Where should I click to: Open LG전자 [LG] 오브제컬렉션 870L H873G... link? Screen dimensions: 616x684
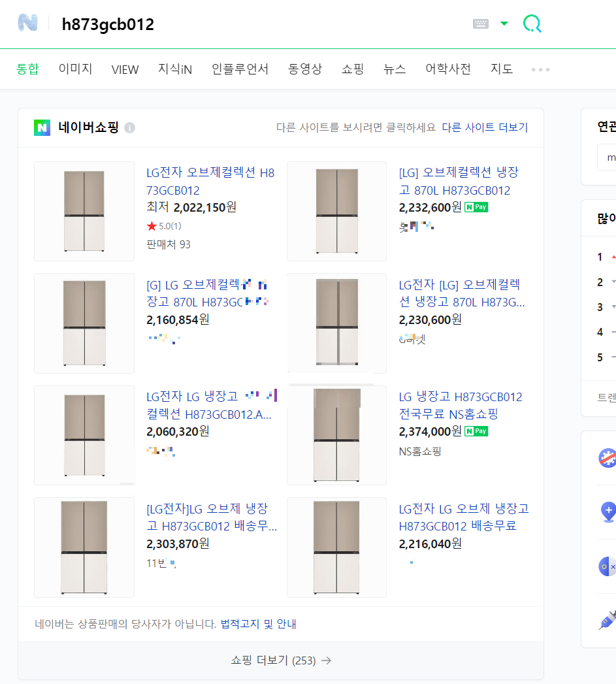tap(462, 293)
